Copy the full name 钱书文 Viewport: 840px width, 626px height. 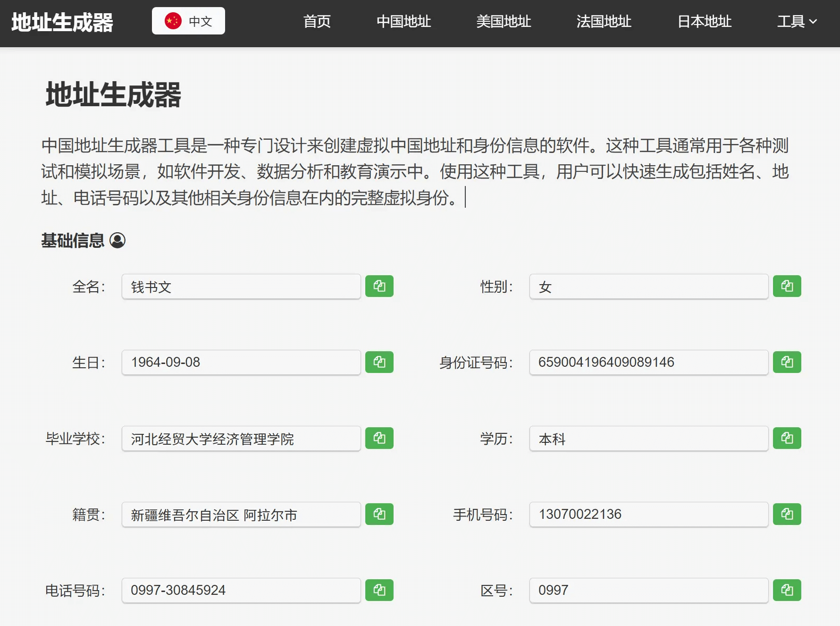click(x=379, y=286)
